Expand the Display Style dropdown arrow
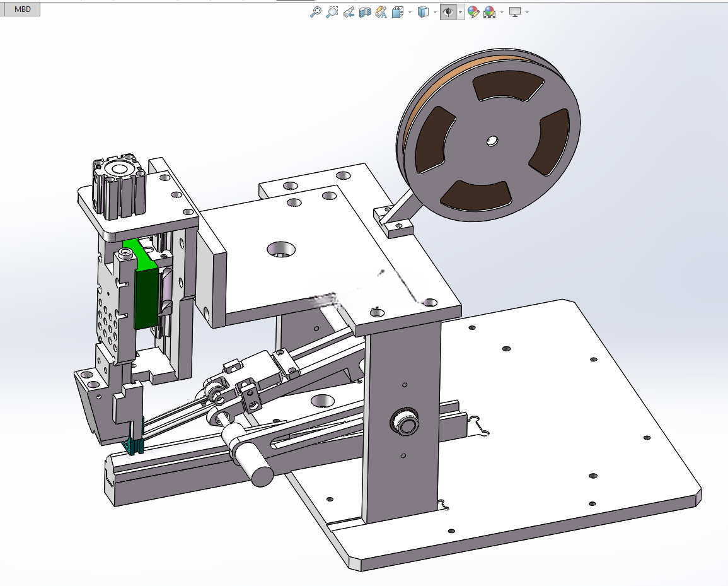Screen dimensions: 728x586 point(435,12)
